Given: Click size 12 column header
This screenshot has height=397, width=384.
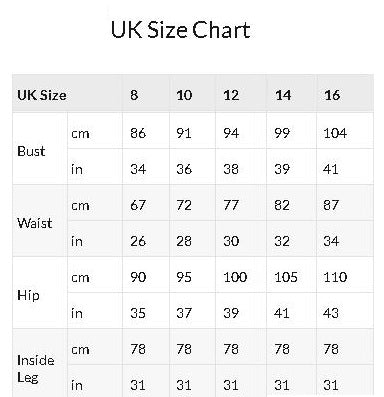Looking at the screenshot, I should point(231,95).
